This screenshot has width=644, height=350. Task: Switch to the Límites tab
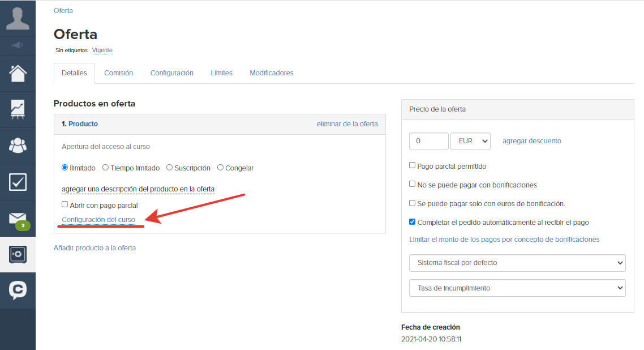(221, 73)
